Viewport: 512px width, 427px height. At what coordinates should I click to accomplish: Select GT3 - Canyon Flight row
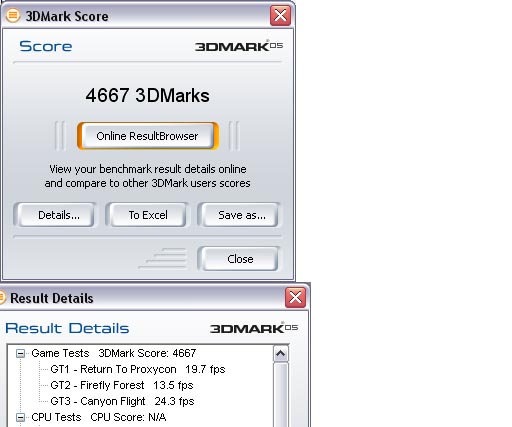[x=122, y=401]
